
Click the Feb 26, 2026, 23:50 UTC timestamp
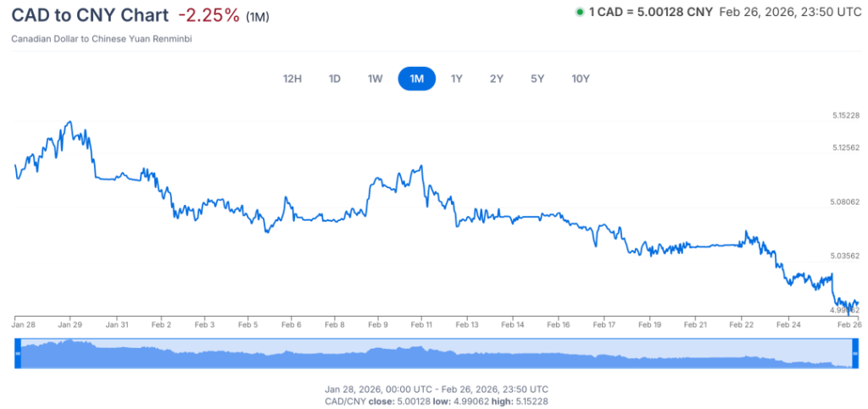[789, 12]
